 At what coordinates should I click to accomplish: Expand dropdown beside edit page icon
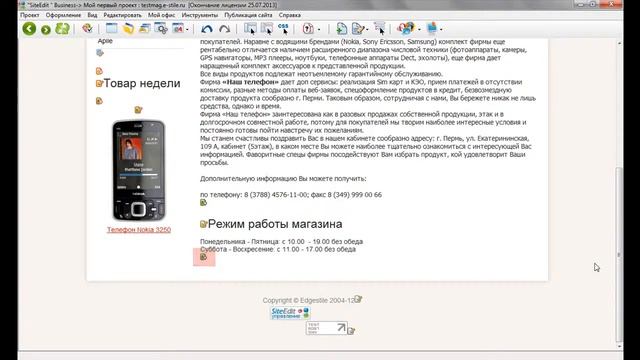(367, 29)
